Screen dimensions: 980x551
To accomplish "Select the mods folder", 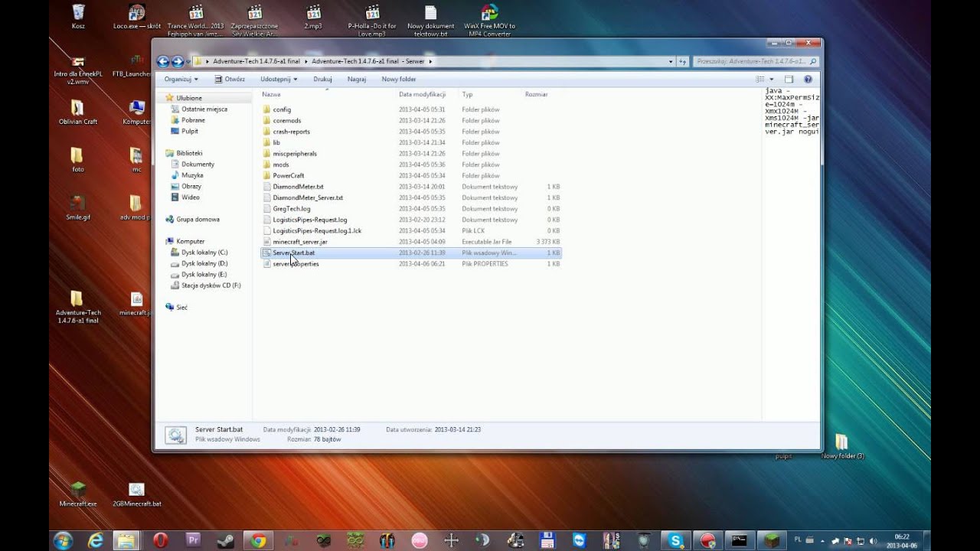I will (281, 165).
